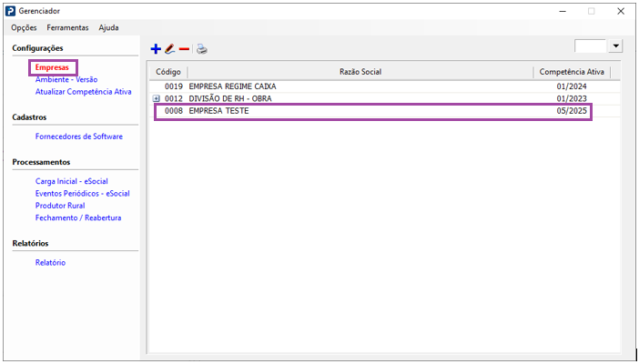This screenshot has width=639, height=364.
Task: Open the Produtor Rural link
Action: click(x=60, y=206)
